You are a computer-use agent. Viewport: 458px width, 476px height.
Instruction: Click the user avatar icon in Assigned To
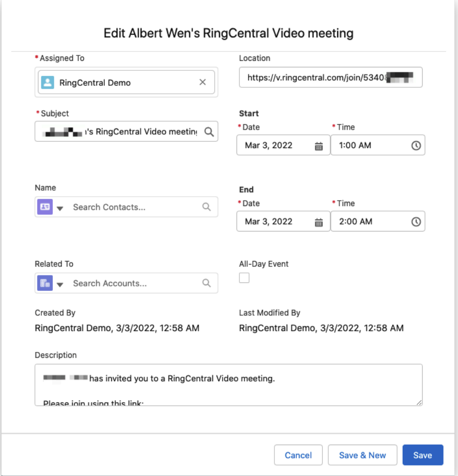pyautogui.click(x=48, y=82)
